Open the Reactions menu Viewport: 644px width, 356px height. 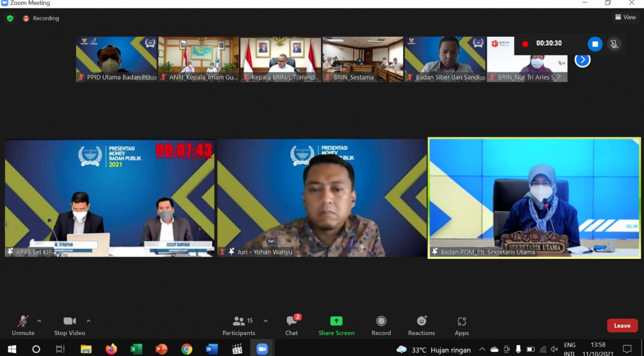pos(421,325)
